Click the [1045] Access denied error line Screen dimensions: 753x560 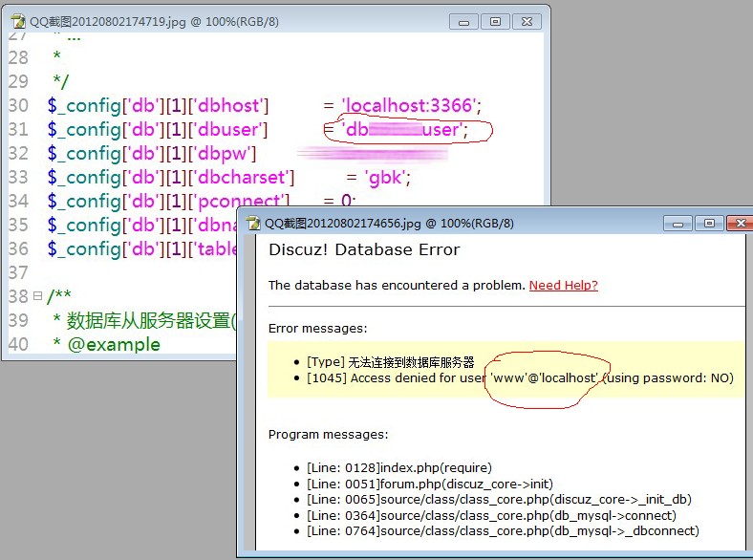(520, 378)
